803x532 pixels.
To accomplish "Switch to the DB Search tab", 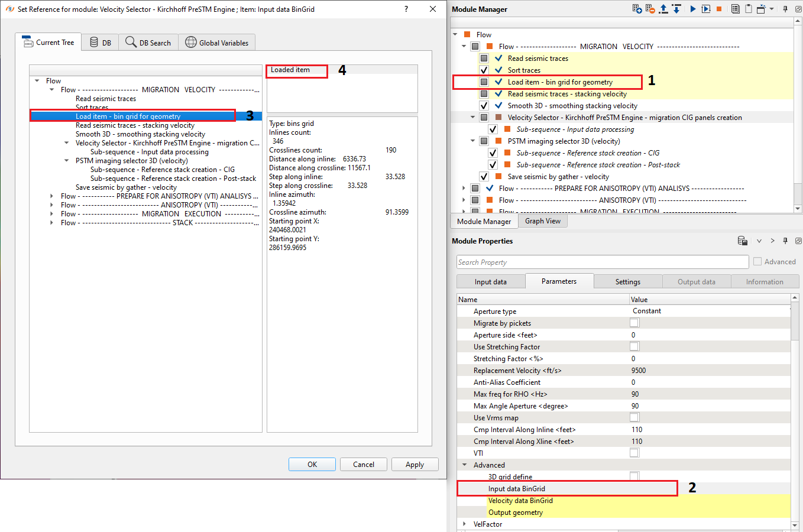I will [x=148, y=43].
